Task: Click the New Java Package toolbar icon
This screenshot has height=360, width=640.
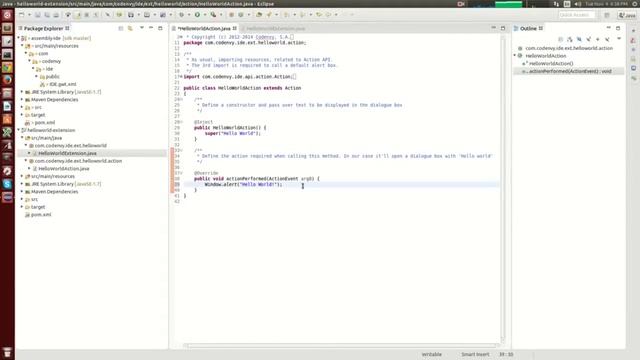Action: point(231,15)
